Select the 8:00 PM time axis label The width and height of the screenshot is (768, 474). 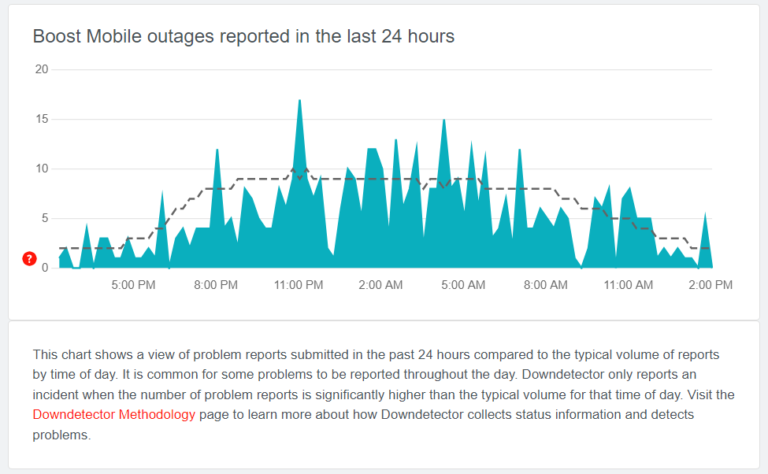[x=215, y=286]
